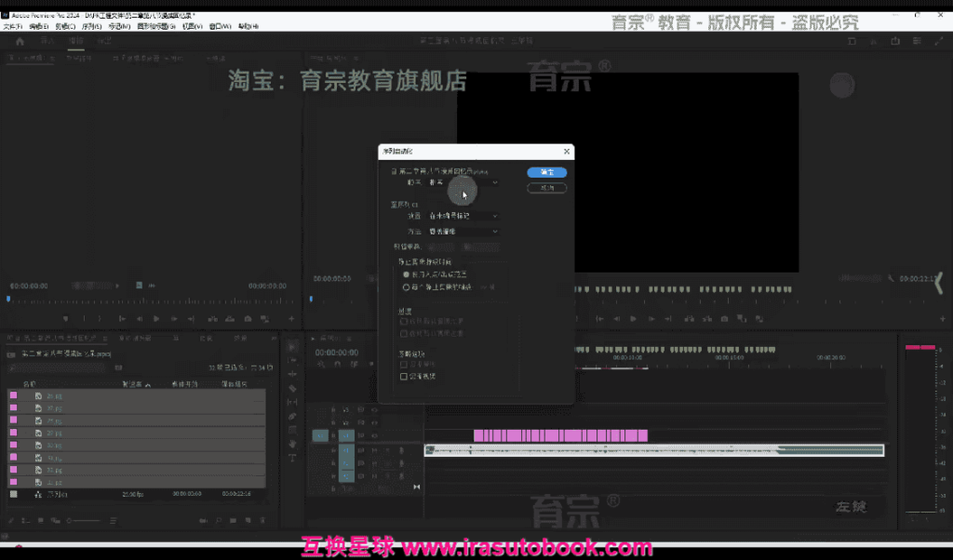Open the Markers menu
Screen dimensions: 953x560
click(x=119, y=27)
